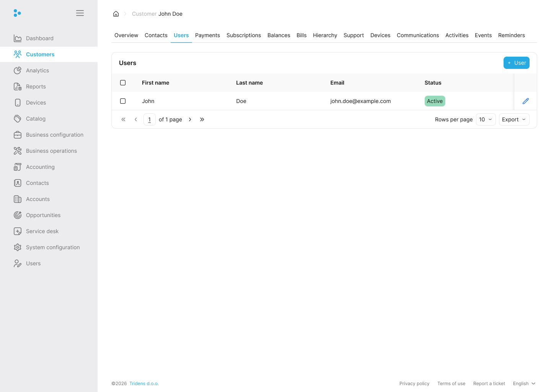Open the Rows per page dropdown
The width and height of the screenshot is (551, 392).
click(x=486, y=119)
